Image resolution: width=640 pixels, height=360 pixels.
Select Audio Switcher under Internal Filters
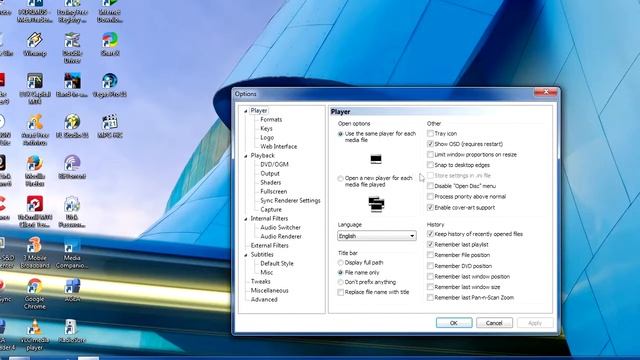[x=280, y=227]
